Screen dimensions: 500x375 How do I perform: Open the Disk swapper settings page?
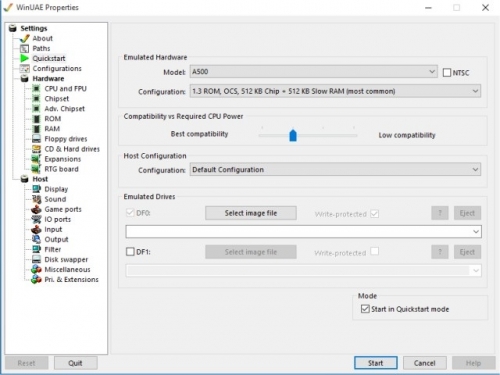pos(66,259)
